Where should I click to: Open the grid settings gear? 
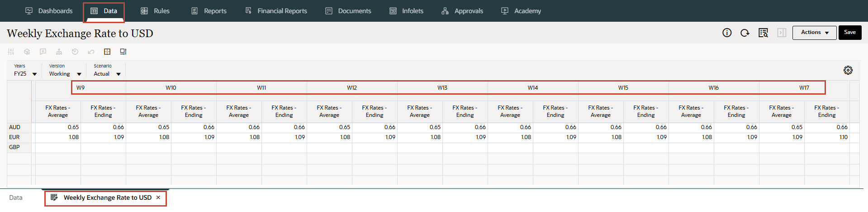pyautogui.click(x=848, y=70)
